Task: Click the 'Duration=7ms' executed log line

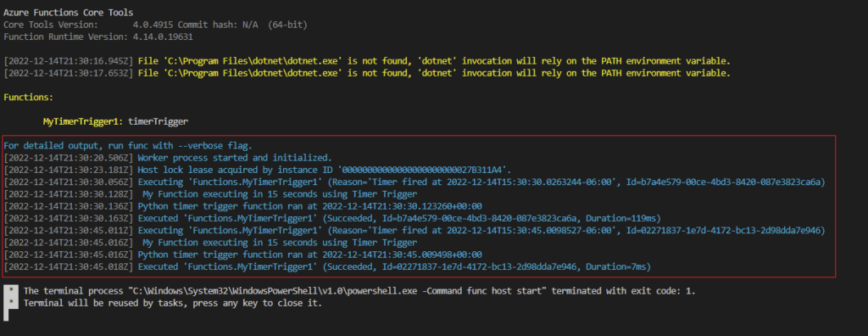Action: click(x=327, y=267)
